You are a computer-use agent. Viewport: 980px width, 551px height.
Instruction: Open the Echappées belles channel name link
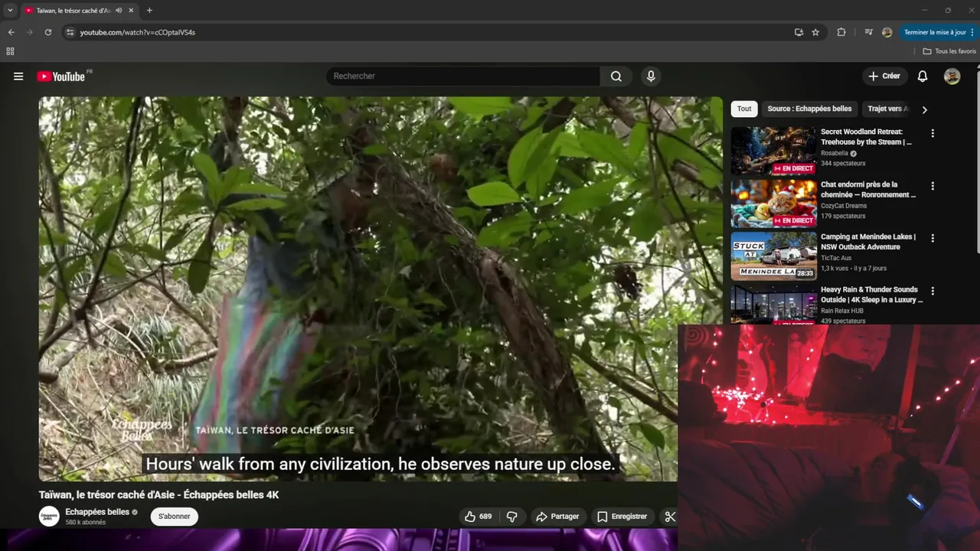[x=97, y=512]
